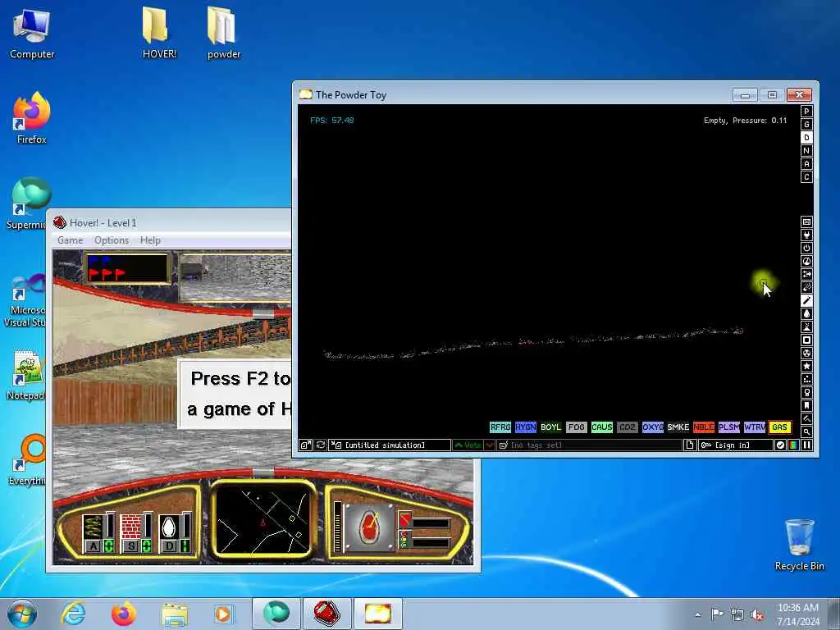Viewport: 840px width, 630px height.
Task: Select the BOYL gas element
Action: point(550,427)
